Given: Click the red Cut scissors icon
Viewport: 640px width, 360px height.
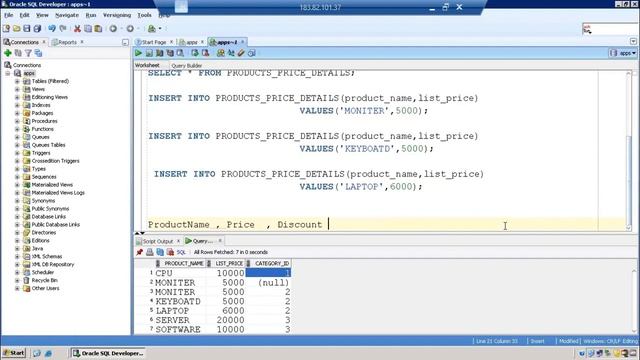Looking at the screenshot, I should 77,29.
